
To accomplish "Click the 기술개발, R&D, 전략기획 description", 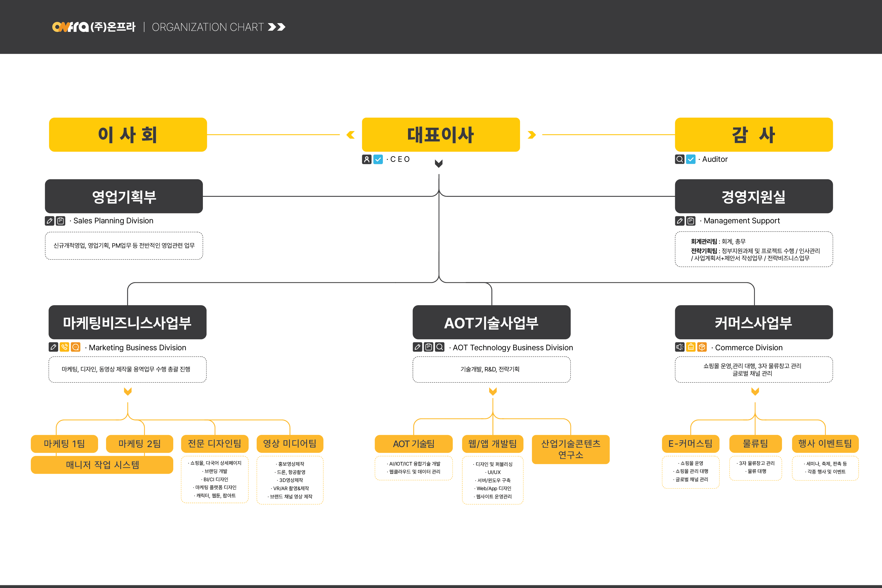I will coord(490,369).
